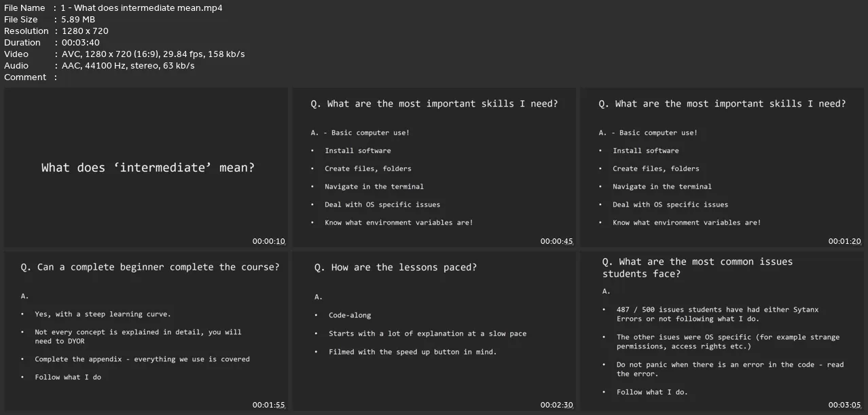Click the "Complete the appendix" bullet text
Screen dimensions: 868x415
coord(142,359)
